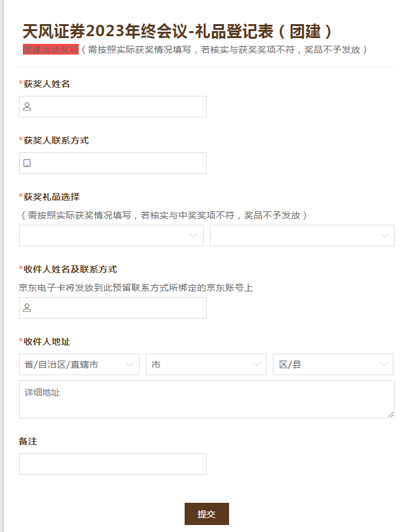Click into the 详细地址 text area

[x=206, y=399]
